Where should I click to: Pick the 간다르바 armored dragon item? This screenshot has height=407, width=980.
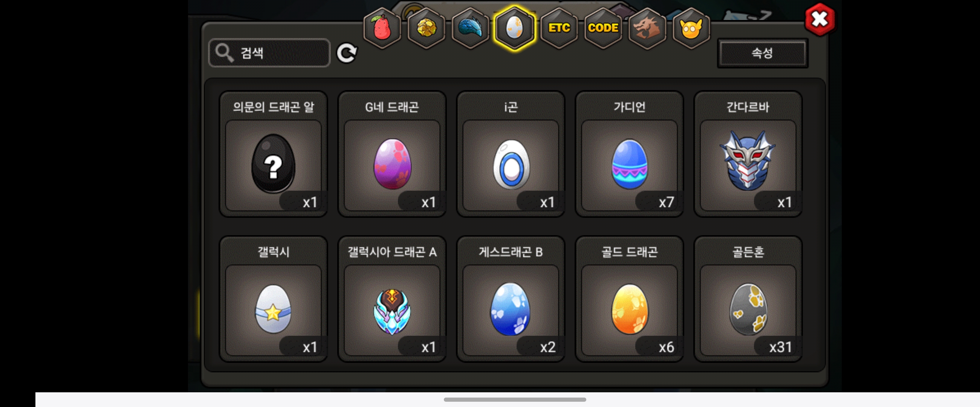click(x=748, y=154)
